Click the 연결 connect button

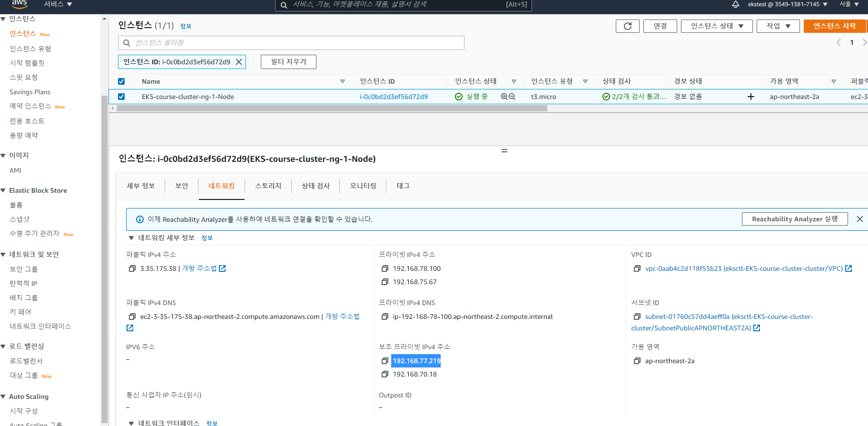tap(660, 26)
